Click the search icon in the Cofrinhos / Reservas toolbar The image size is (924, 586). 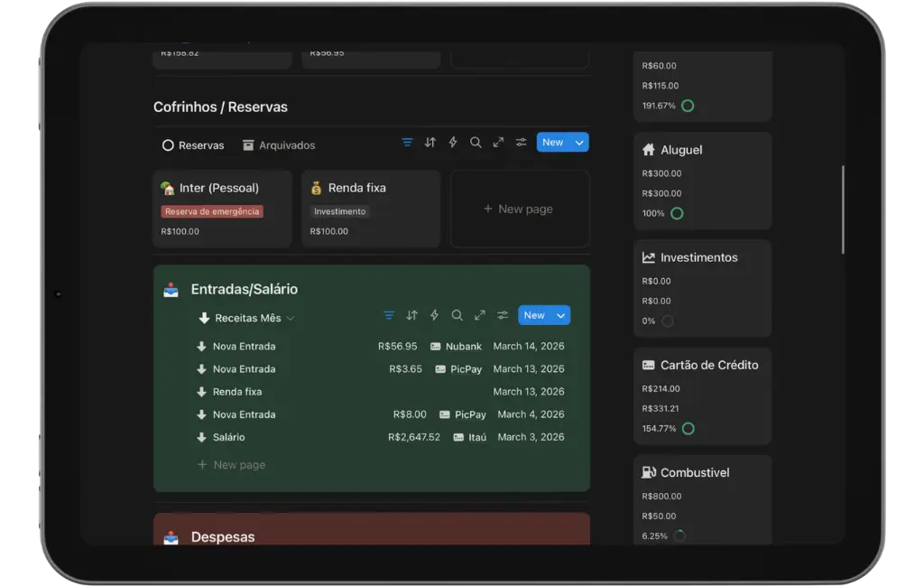(x=476, y=142)
